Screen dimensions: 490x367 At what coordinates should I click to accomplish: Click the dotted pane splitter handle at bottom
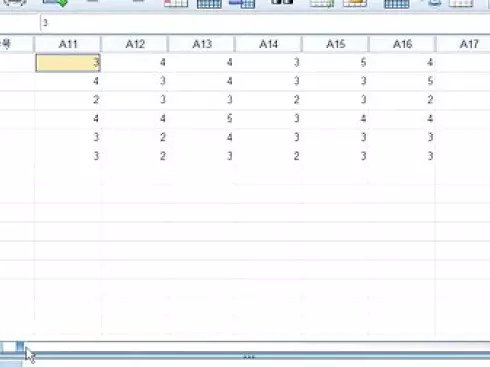click(249, 357)
